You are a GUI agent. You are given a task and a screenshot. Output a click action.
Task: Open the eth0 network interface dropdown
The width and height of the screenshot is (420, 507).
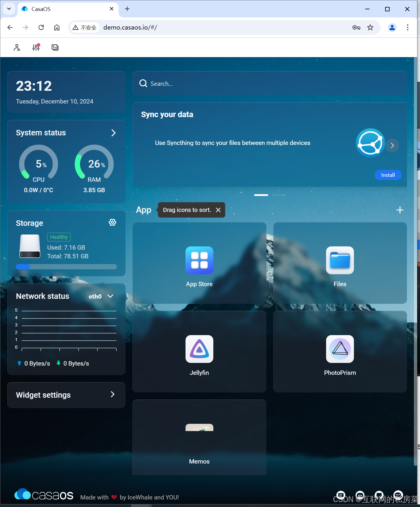click(101, 296)
